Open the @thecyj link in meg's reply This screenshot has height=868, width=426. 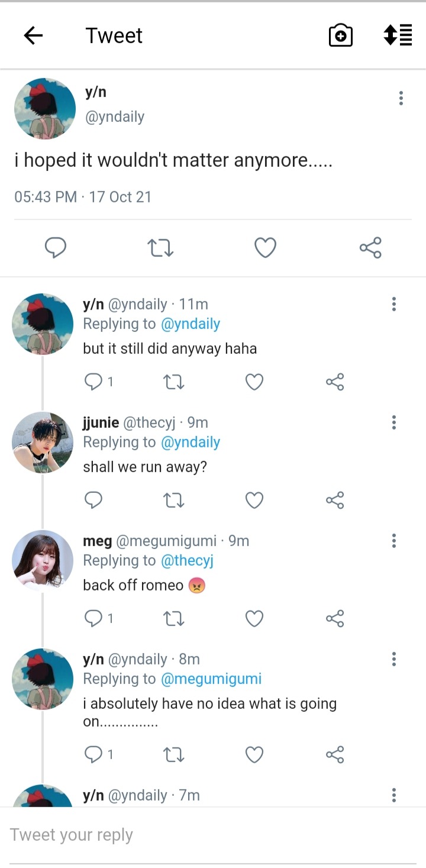(187, 560)
